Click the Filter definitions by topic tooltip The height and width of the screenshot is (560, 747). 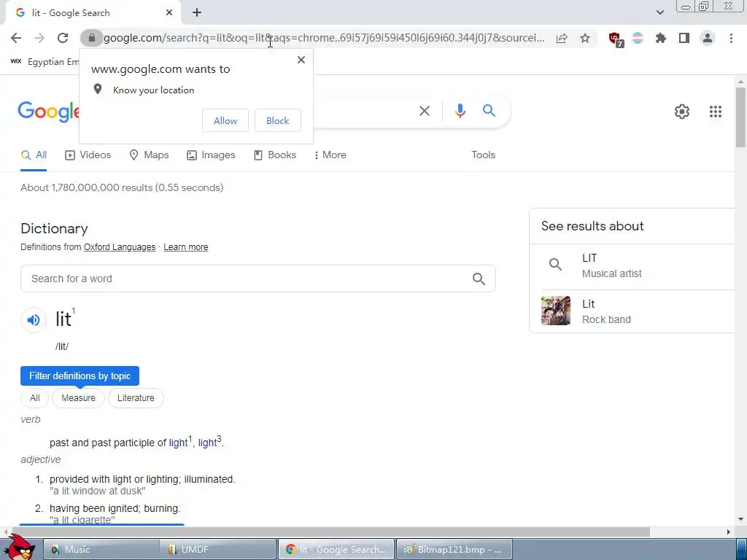(x=80, y=376)
